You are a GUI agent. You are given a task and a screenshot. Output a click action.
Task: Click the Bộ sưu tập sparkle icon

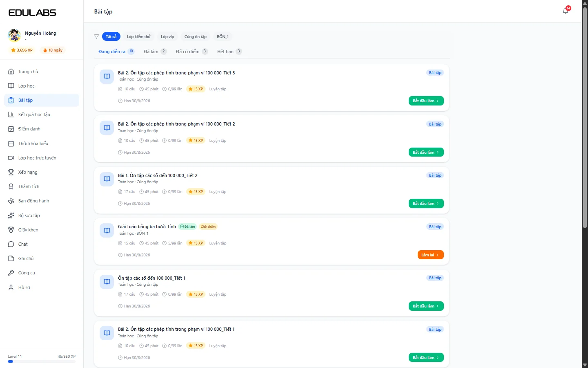[x=11, y=215]
